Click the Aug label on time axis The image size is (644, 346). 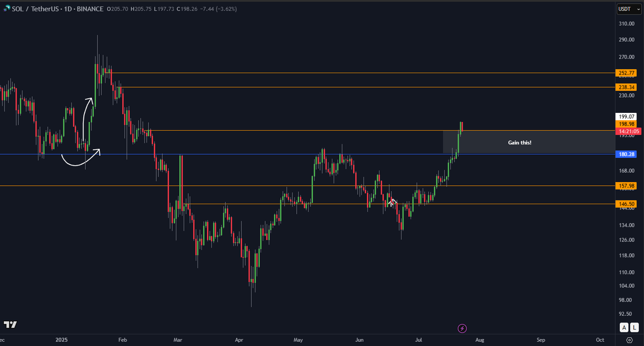tap(480, 340)
